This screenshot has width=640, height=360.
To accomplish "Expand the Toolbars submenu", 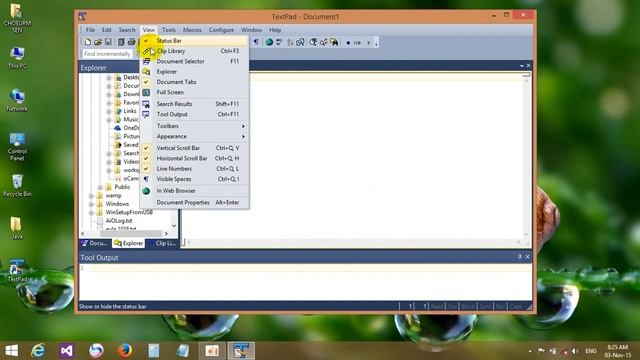I will (194, 126).
